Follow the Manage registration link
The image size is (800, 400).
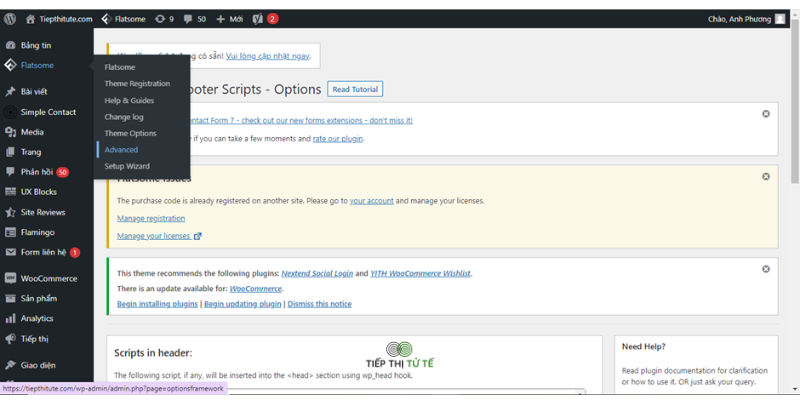click(151, 218)
